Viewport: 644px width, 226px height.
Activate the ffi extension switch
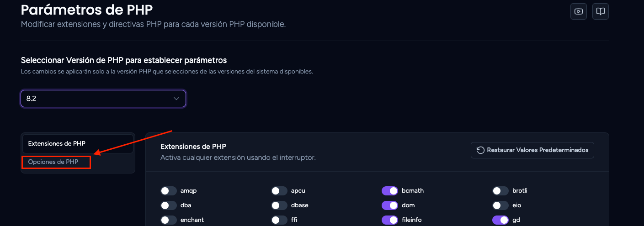pyautogui.click(x=279, y=220)
